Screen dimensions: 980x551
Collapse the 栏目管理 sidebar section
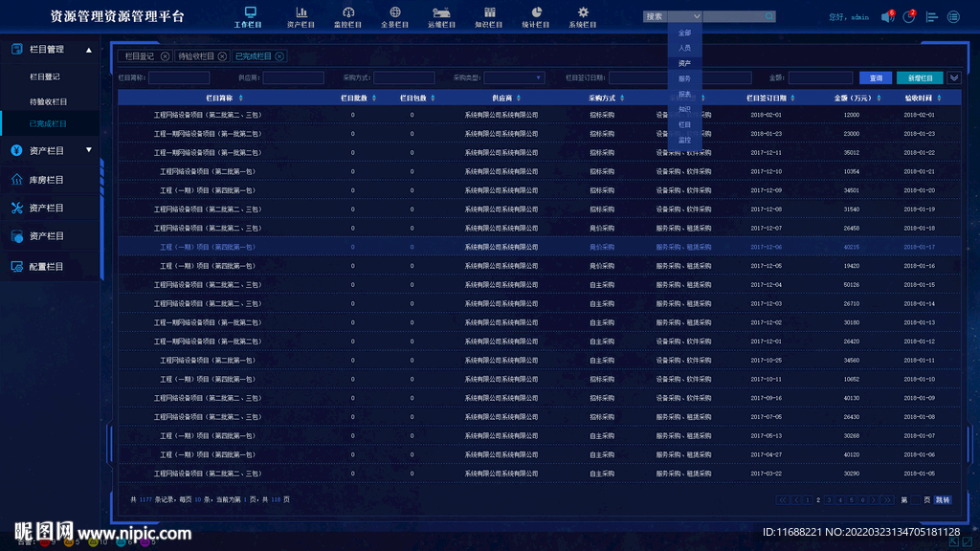pos(89,50)
